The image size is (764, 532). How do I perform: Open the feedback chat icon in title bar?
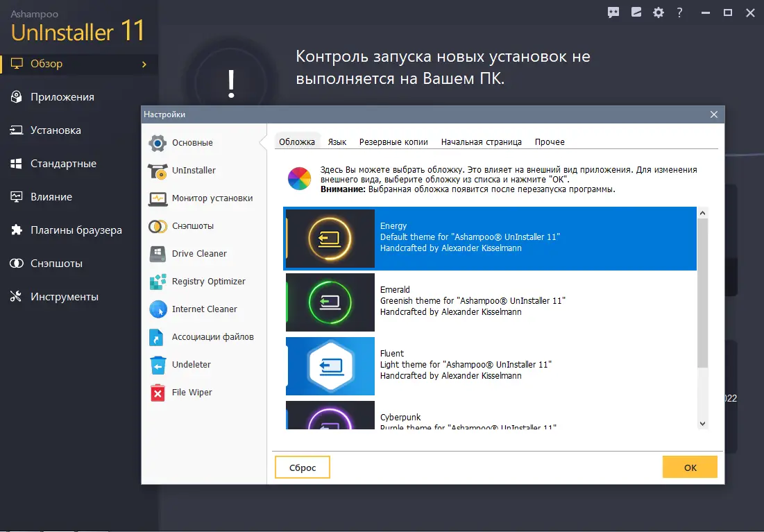tap(613, 12)
